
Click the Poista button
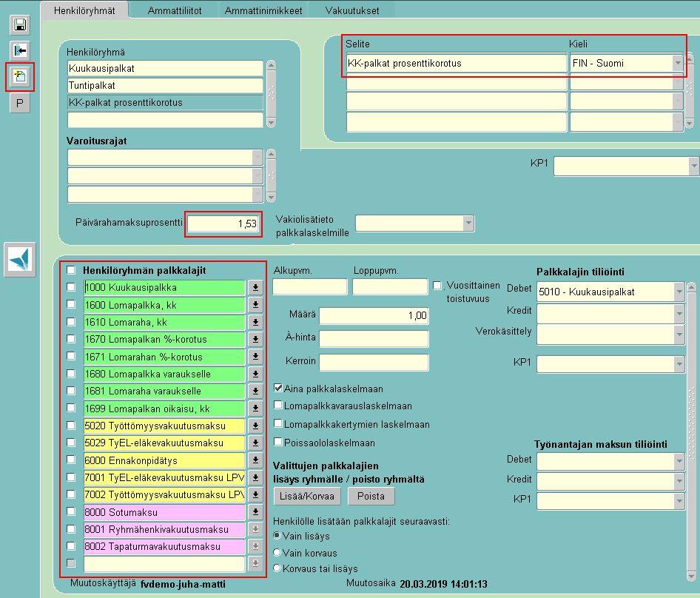(x=371, y=496)
